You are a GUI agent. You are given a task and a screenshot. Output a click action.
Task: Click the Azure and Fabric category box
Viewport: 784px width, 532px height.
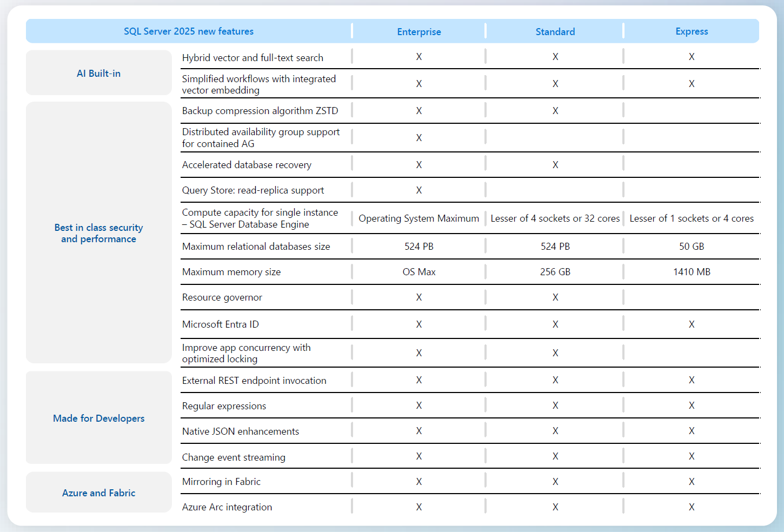coord(98,493)
